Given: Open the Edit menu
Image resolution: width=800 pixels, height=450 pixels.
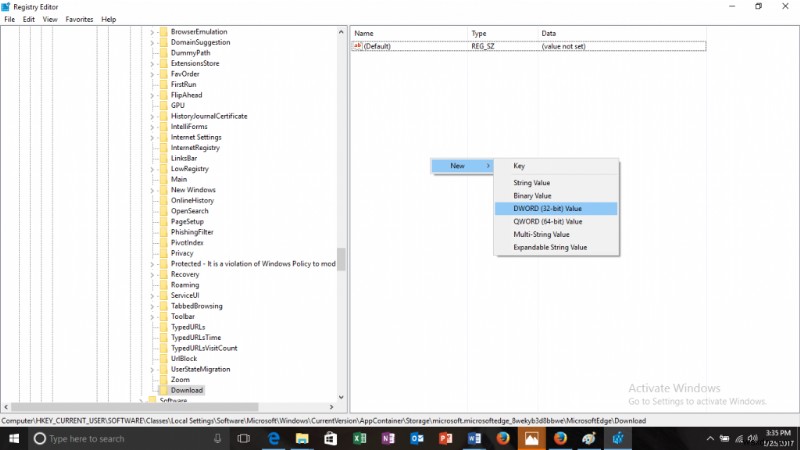Looking at the screenshot, I should 29,19.
